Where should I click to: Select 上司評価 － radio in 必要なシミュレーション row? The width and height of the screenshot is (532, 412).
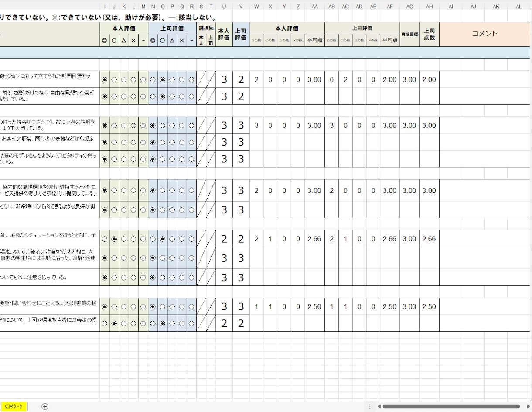pyautogui.click(x=191, y=239)
